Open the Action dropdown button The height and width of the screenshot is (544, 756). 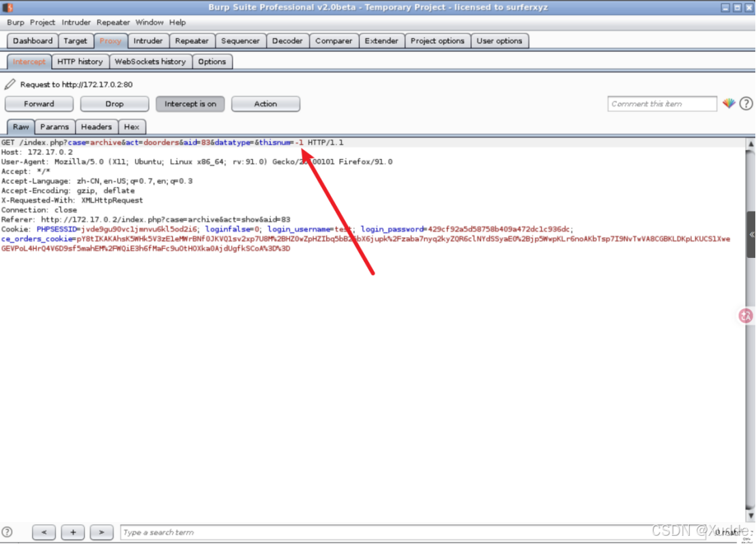(265, 104)
